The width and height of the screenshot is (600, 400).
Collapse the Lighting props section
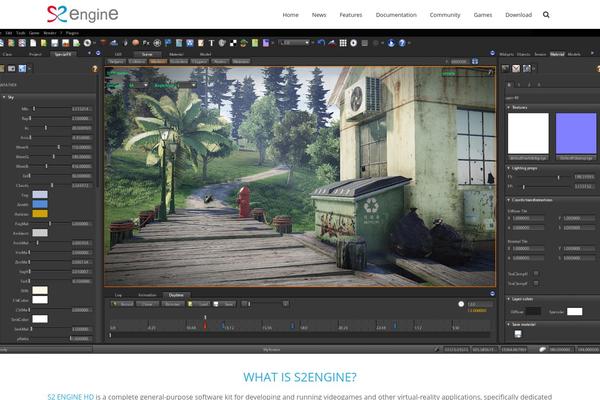[509, 168]
